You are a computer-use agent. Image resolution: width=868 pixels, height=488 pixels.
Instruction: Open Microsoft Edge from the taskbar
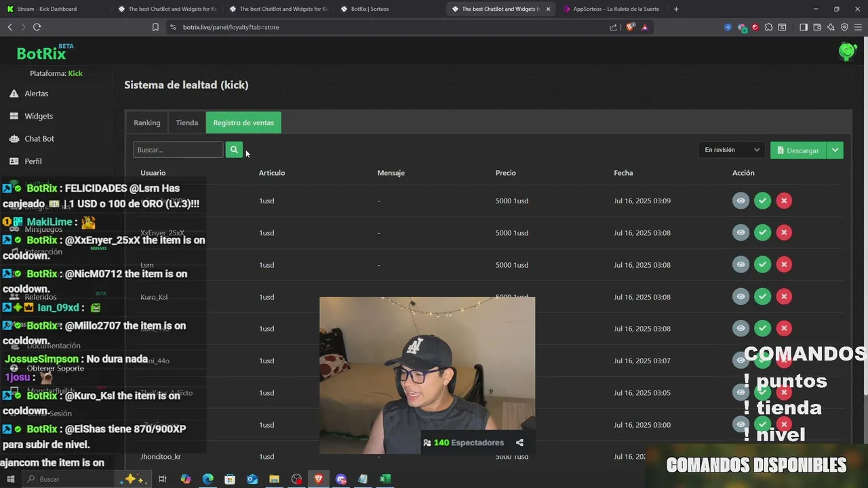pyautogui.click(x=208, y=479)
